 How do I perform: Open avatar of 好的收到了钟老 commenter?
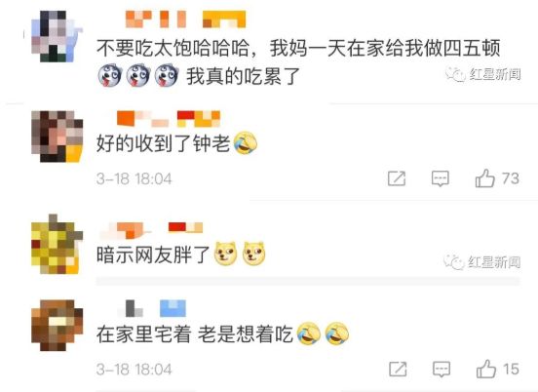[x=57, y=137]
